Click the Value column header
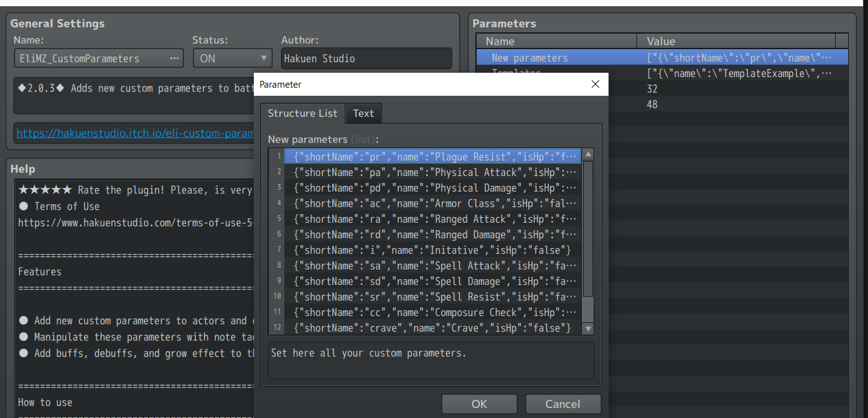This screenshot has width=868, height=418. coord(661,42)
